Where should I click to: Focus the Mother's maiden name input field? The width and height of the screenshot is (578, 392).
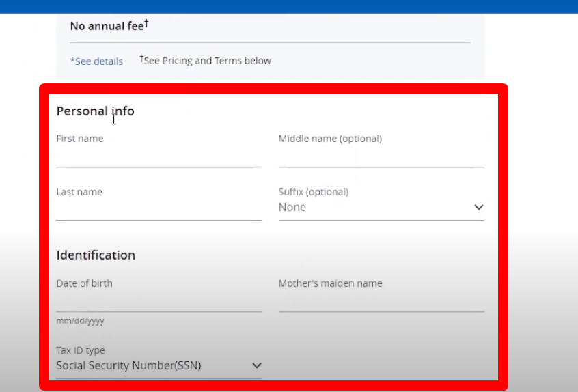pos(381,302)
